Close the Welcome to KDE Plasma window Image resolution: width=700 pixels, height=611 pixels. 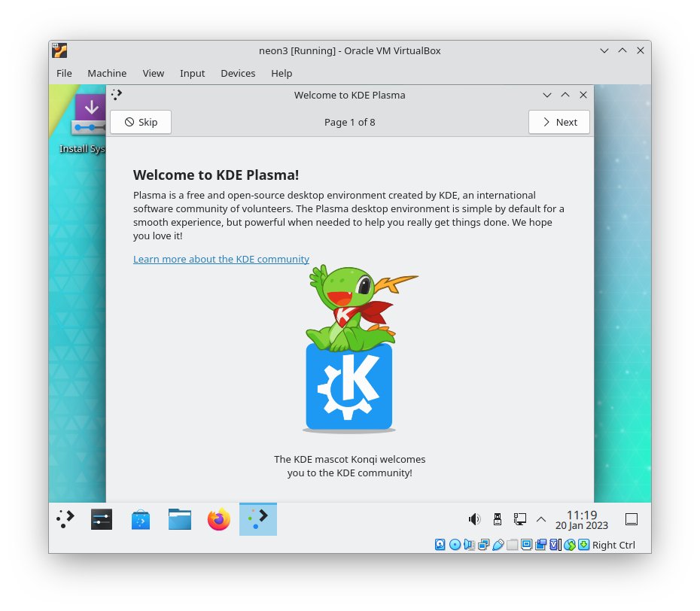(583, 95)
